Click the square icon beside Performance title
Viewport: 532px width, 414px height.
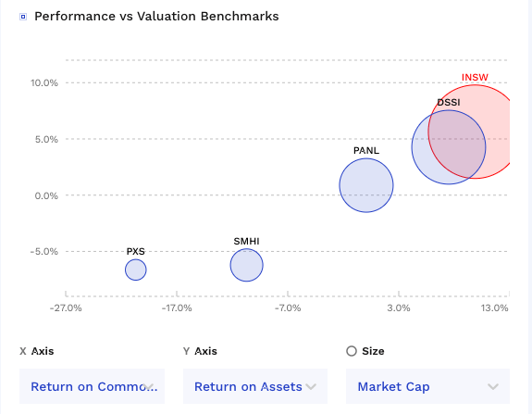pyautogui.click(x=23, y=17)
